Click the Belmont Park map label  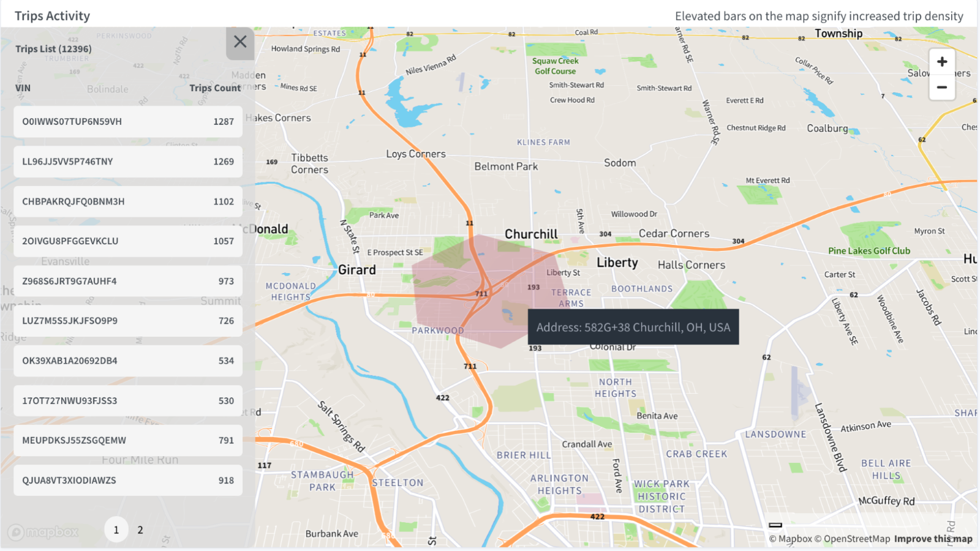(506, 167)
